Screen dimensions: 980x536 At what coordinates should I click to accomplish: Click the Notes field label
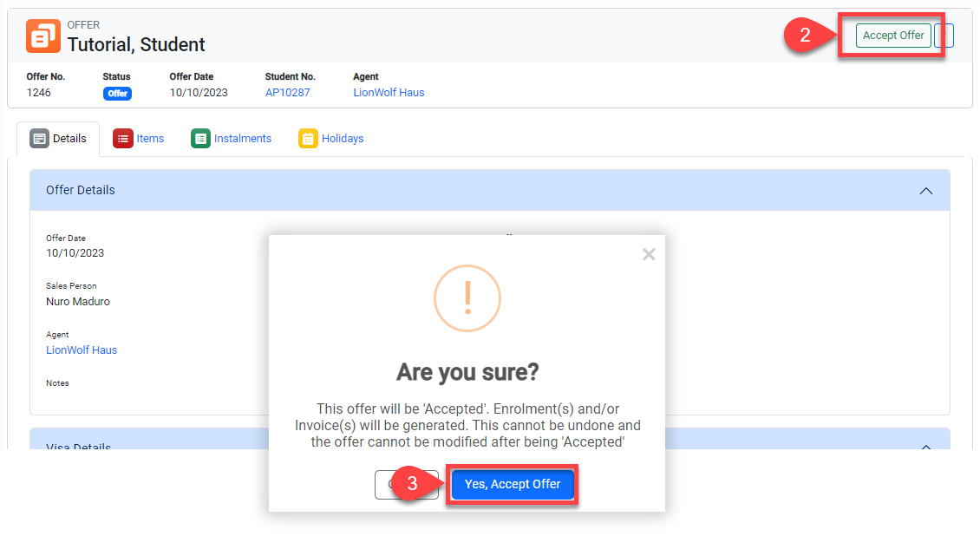pyautogui.click(x=57, y=383)
